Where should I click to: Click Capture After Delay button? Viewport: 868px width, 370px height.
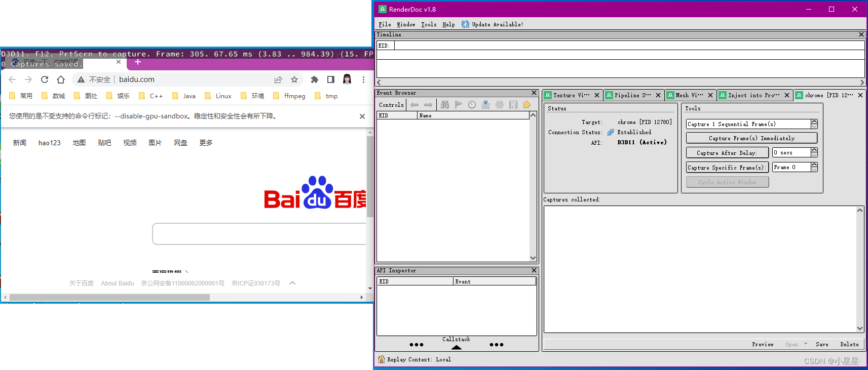(727, 153)
